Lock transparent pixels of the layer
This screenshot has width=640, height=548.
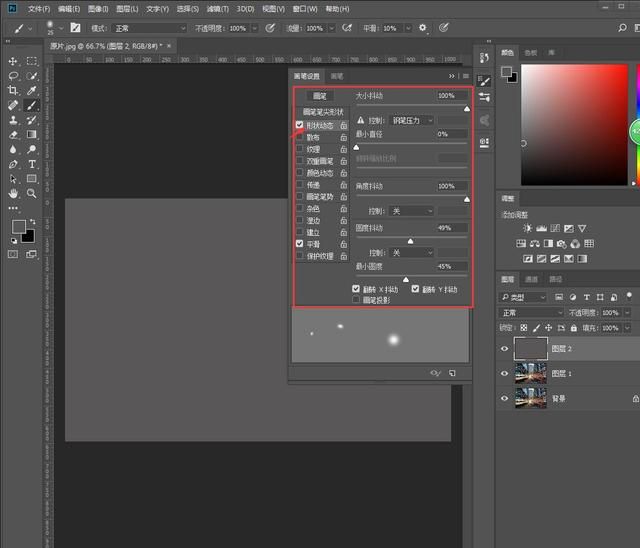point(524,328)
